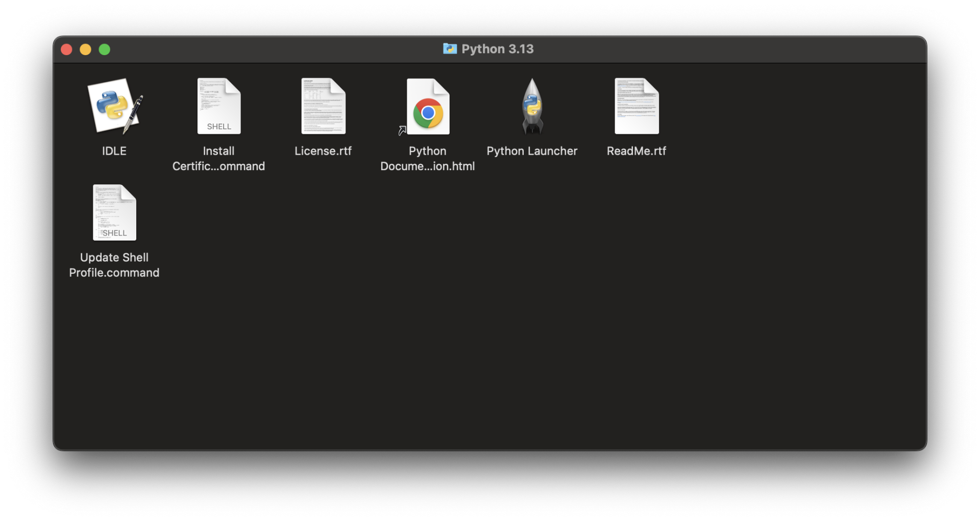
Task: Select the Install Certificates command file icon
Action: [219, 106]
